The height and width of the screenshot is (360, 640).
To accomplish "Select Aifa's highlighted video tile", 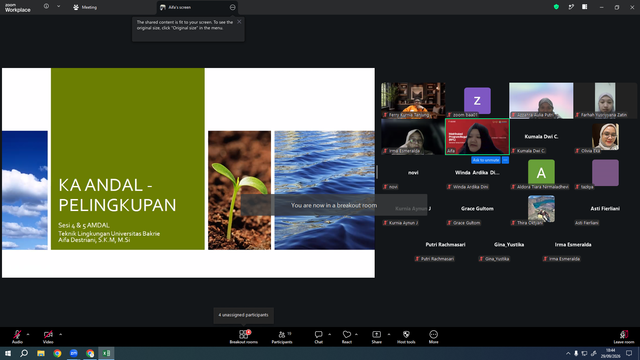I will pos(477,136).
